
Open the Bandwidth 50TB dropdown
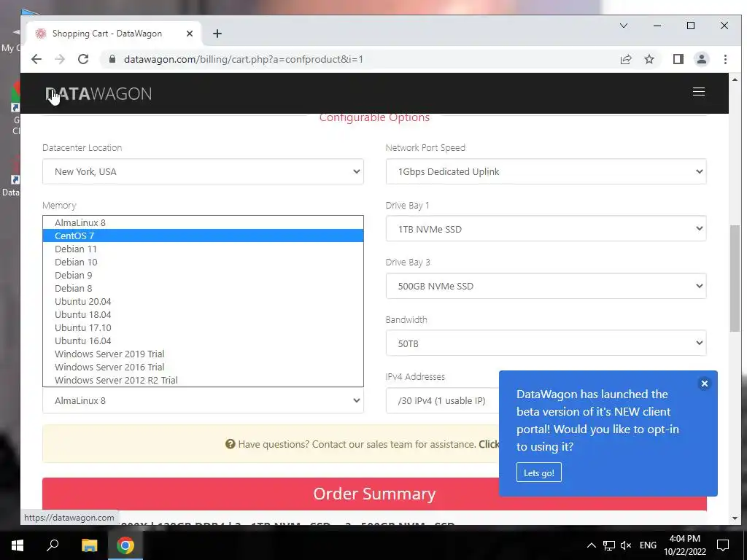point(546,343)
